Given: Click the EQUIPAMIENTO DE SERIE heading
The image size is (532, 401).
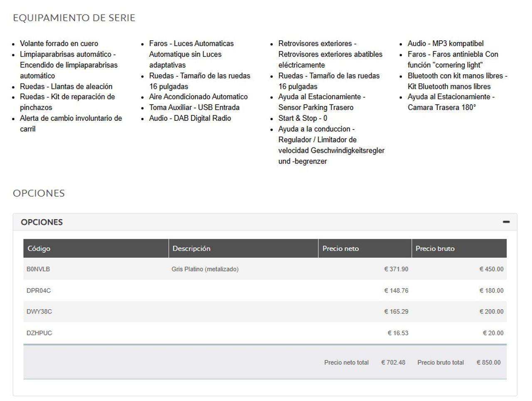Looking at the screenshot, I should [x=74, y=18].
